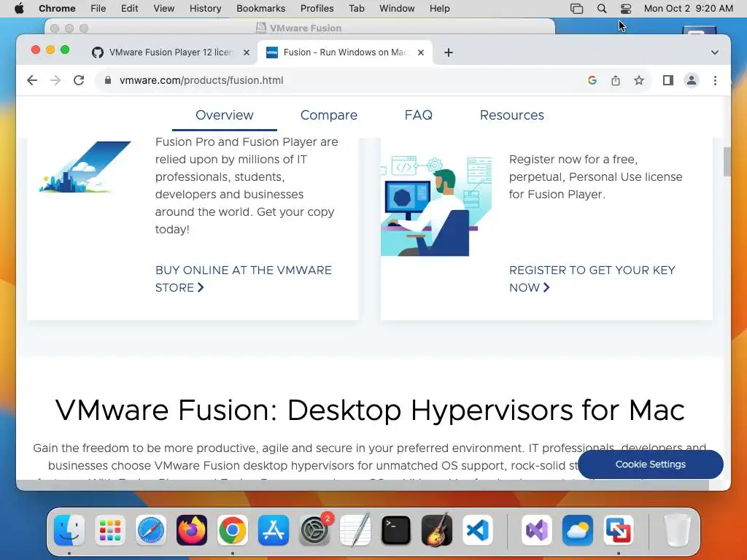Image resolution: width=747 pixels, height=560 pixels.
Task: Open GarageBand from the Dock
Action: (437, 530)
